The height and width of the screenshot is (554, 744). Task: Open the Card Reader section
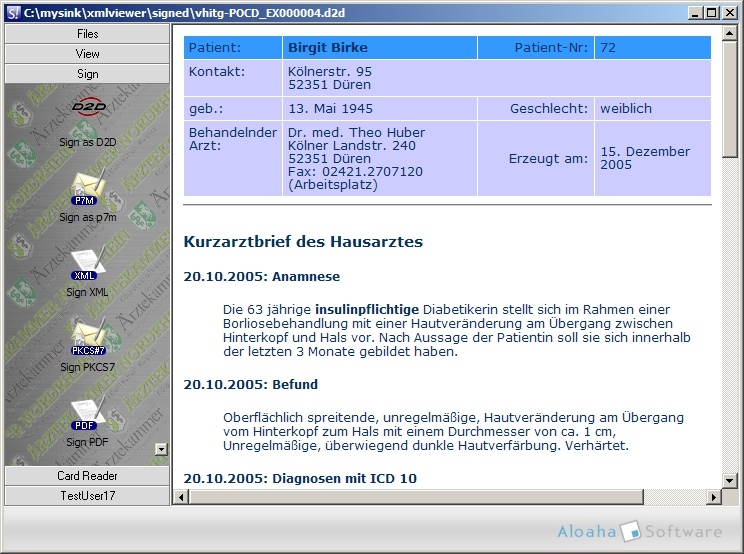click(88, 476)
